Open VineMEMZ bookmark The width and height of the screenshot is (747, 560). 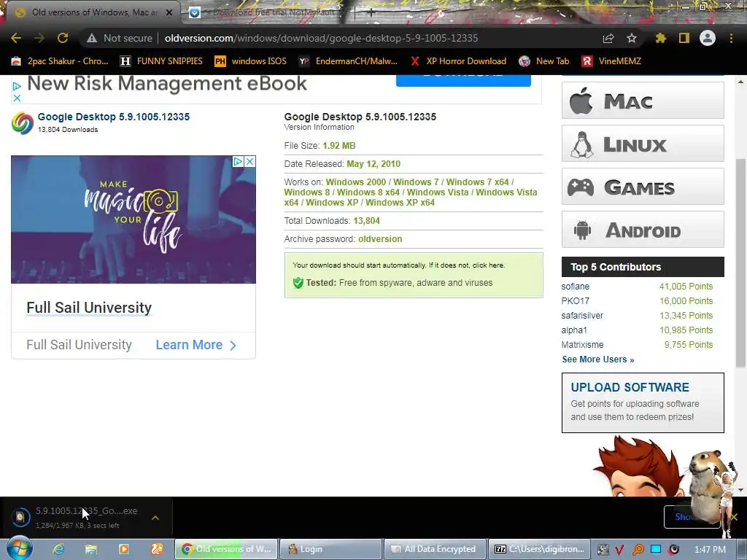coord(612,61)
